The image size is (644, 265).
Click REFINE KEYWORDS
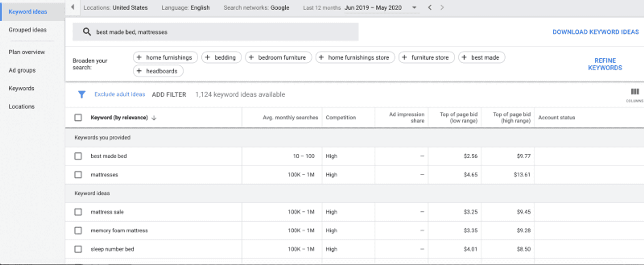605,64
